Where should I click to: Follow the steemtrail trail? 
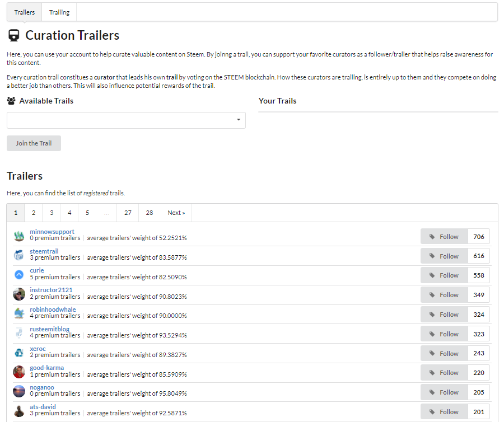[444, 256]
